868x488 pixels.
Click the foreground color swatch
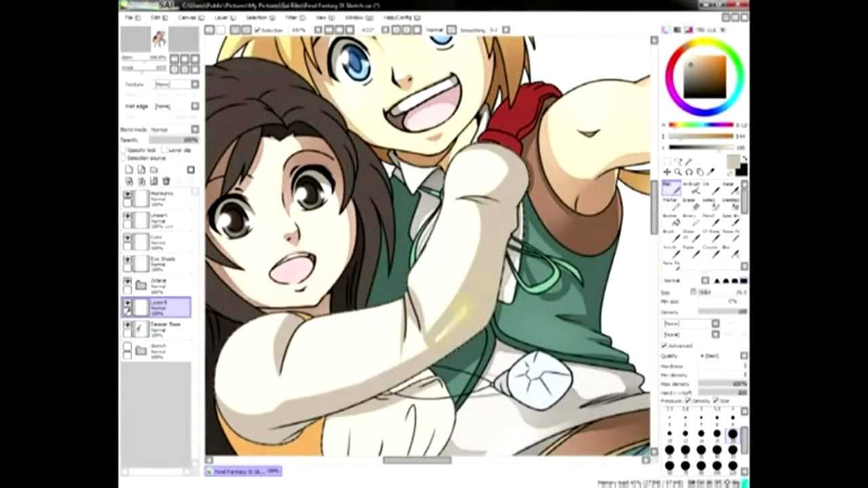click(733, 161)
